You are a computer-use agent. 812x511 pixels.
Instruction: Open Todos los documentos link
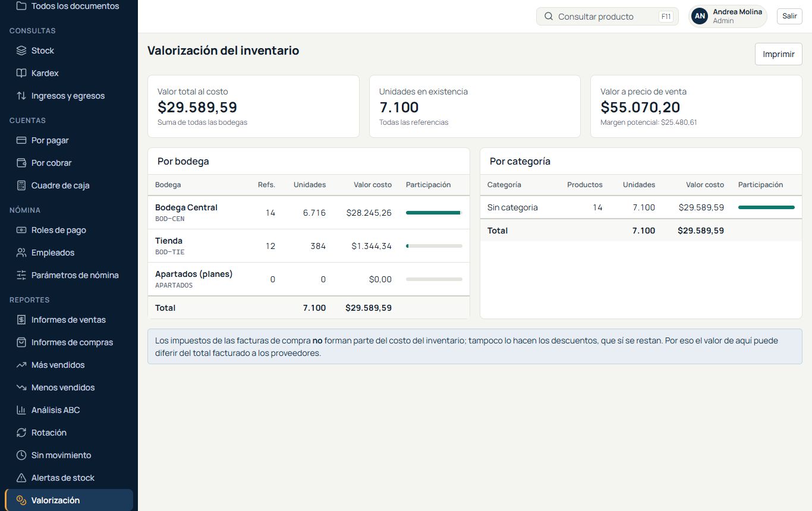coord(69,6)
